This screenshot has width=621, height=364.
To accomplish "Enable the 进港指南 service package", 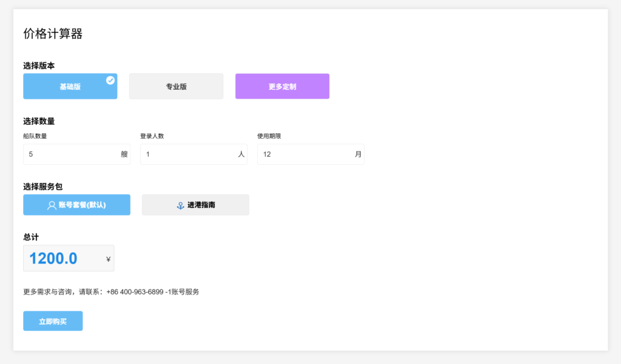I will tap(195, 205).
